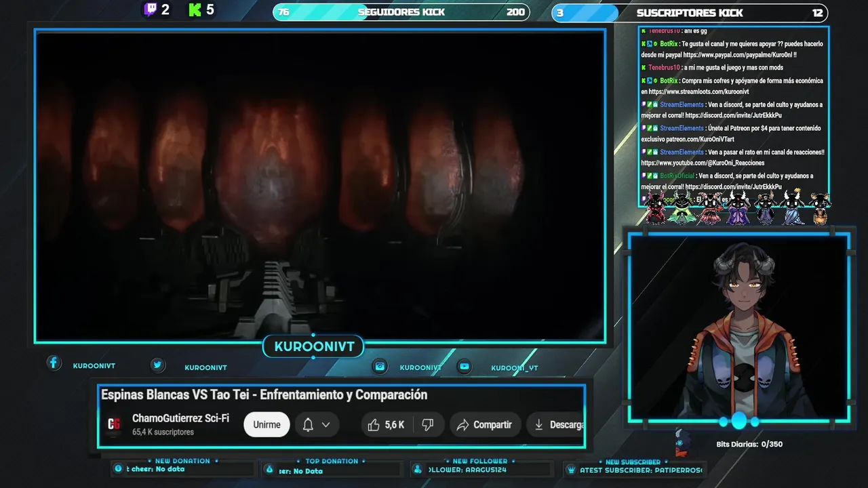Image resolution: width=868 pixels, height=488 pixels.
Task: Click the video title 'Espinas Blancas VS Tao Tei'
Action: (x=264, y=394)
